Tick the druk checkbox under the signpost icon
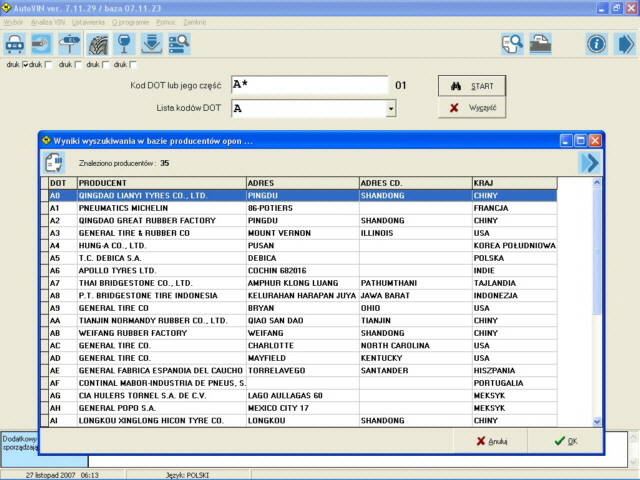The image size is (640, 480). pos(78,64)
